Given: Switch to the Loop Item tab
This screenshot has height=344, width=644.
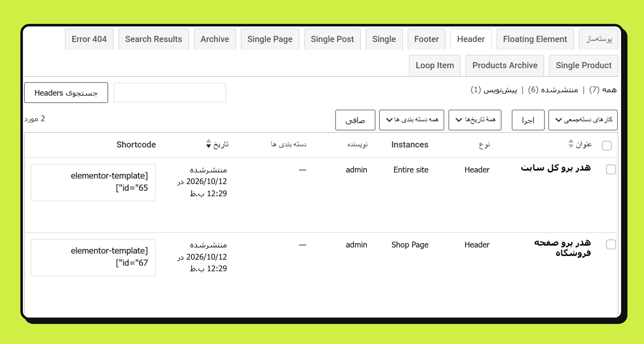Looking at the screenshot, I should [x=435, y=65].
